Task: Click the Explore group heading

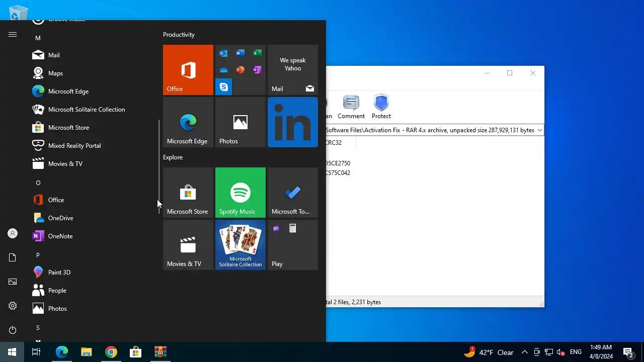Action: coord(173,157)
